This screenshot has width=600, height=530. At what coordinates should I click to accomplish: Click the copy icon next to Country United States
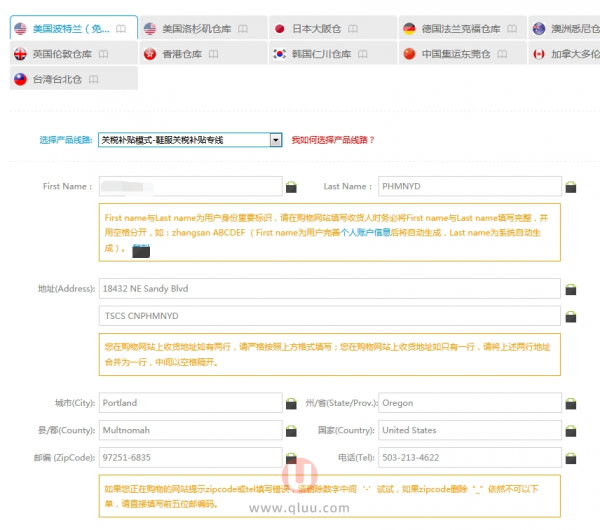(571, 431)
